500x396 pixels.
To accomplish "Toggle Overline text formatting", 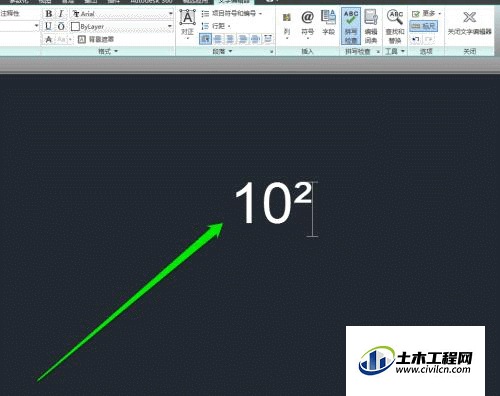I will pyautogui.click(x=61, y=26).
